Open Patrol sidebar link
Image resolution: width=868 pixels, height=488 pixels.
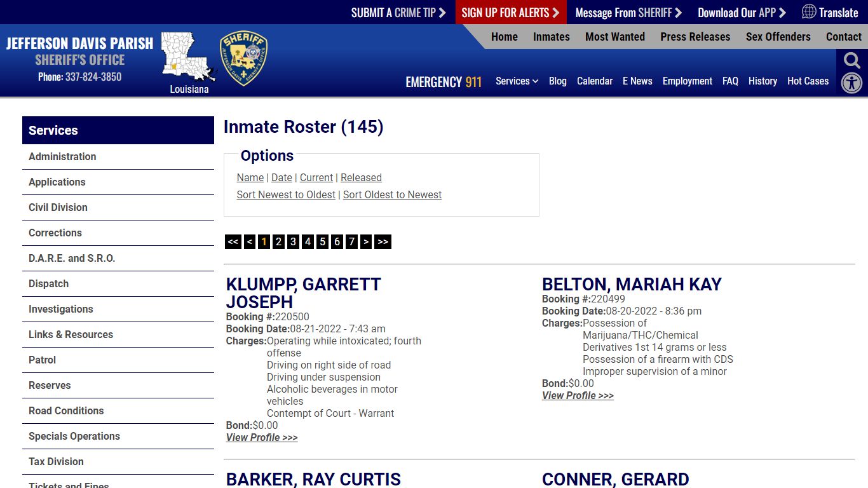(118, 360)
